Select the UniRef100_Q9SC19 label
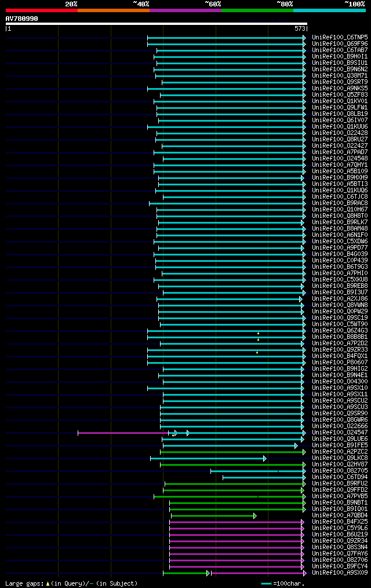This screenshot has height=588, width=371. pos(340,318)
